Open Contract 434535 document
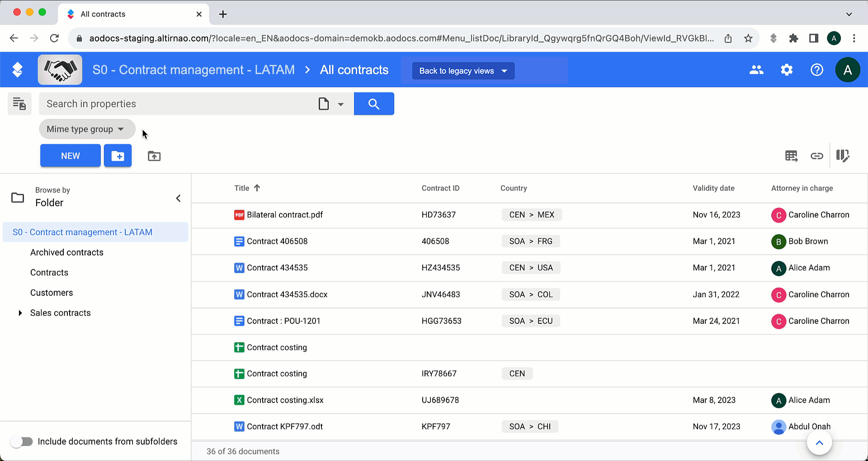Screen dimensions: 868x461 tap(277, 268)
